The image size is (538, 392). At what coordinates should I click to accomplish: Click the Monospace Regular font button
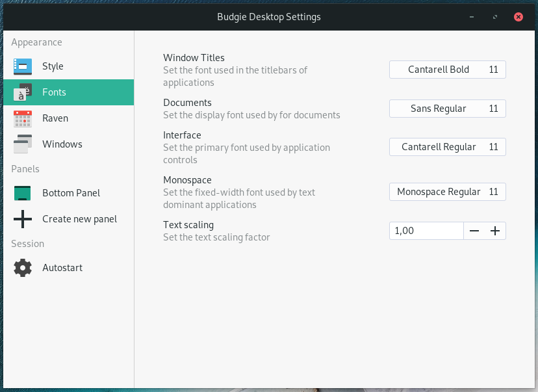(447, 192)
